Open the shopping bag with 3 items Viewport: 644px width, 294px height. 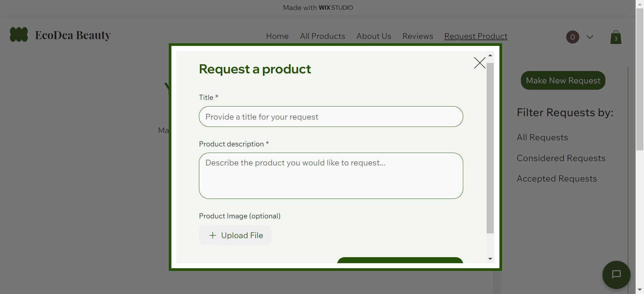(615, 37)
